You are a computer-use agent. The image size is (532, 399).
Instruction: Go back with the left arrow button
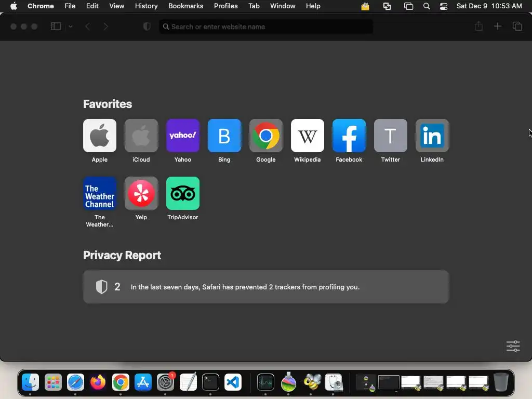(x=87, y=26)
